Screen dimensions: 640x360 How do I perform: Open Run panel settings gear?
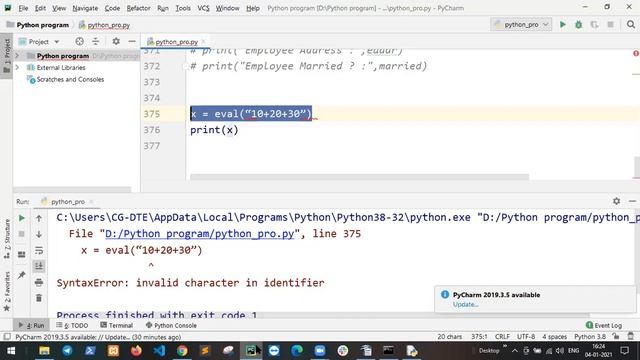click(616, 201)
